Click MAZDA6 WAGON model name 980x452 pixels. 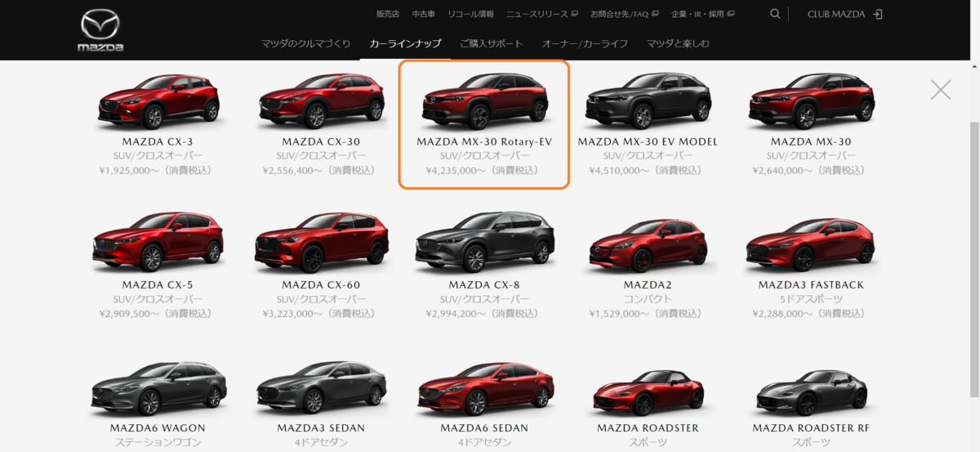pos(158,427)
